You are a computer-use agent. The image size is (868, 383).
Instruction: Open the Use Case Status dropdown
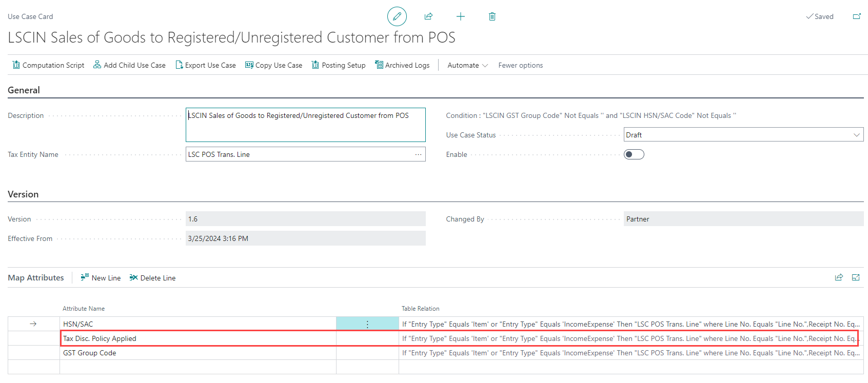tap(743, 135)
